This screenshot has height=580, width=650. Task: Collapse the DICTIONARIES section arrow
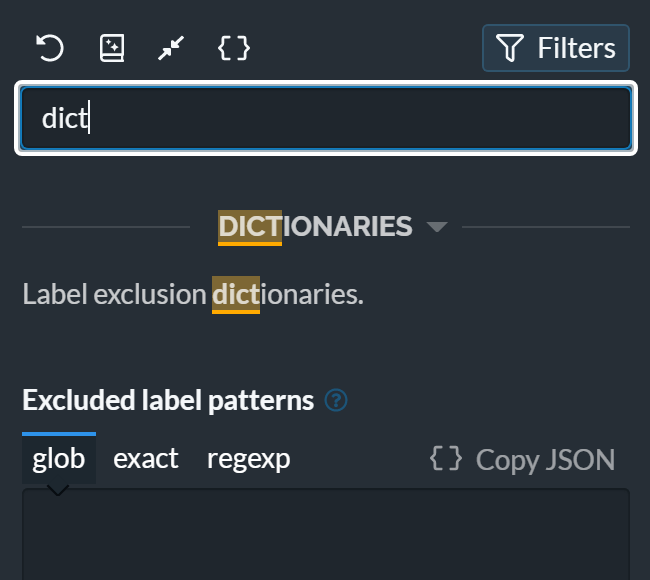(437, 227)
